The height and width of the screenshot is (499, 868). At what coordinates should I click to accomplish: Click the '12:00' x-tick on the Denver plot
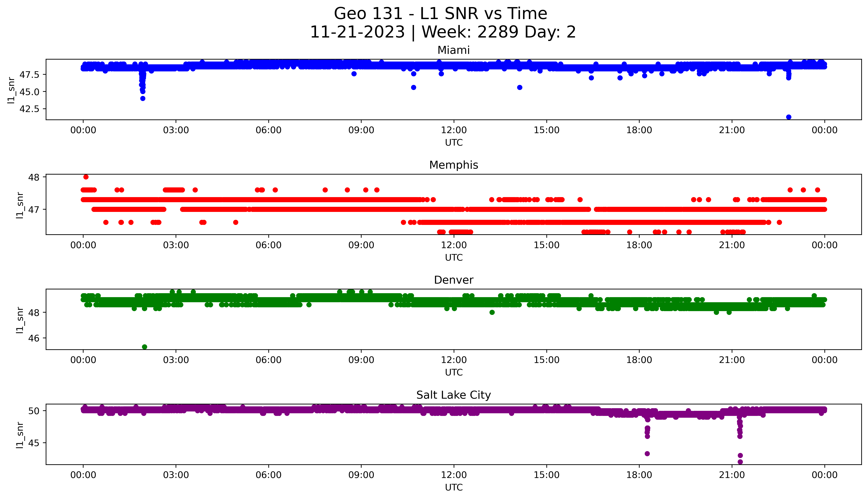tap(454, 360)
